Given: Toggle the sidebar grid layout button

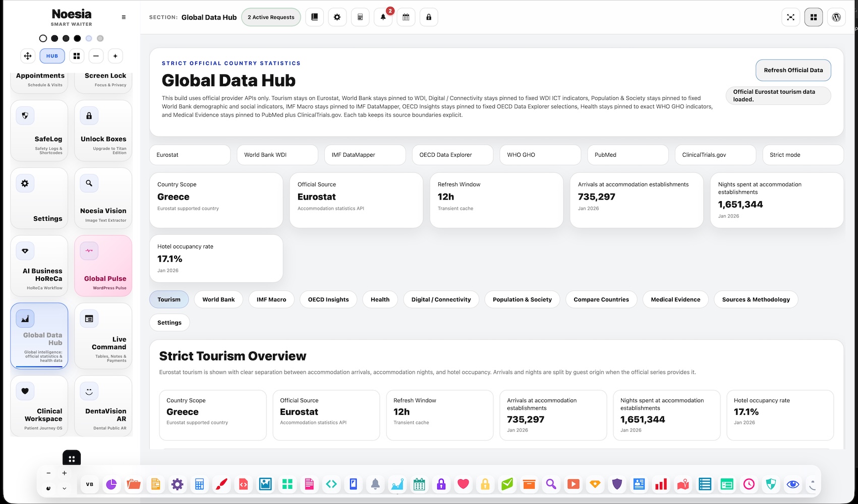Looking at the screenshot, I should pos(77,56).
